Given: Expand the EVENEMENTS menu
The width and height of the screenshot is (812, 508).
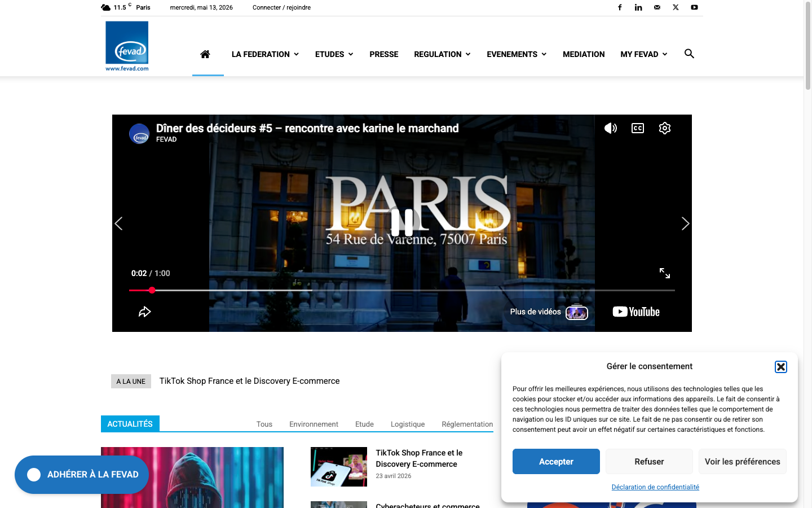Looking at the screenshot, I should click(x=517, y=54).
